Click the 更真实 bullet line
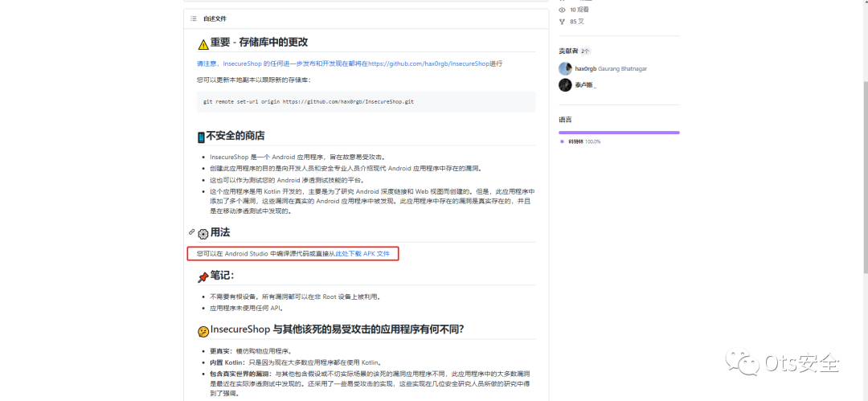Screen dimensions: 868x401 [x=250, y=351]
